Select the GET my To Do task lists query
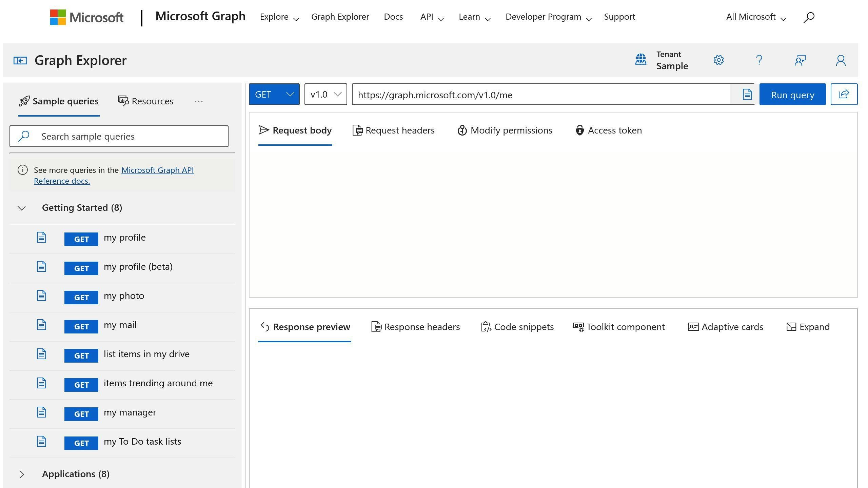This screenshot has height=488, width=868. coord(122,443)
